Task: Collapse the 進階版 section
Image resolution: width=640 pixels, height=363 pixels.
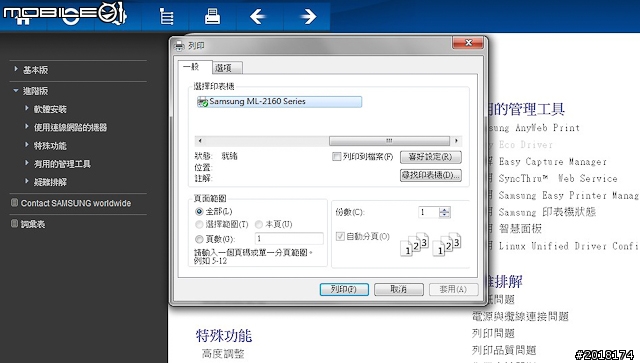Action: 16,91
